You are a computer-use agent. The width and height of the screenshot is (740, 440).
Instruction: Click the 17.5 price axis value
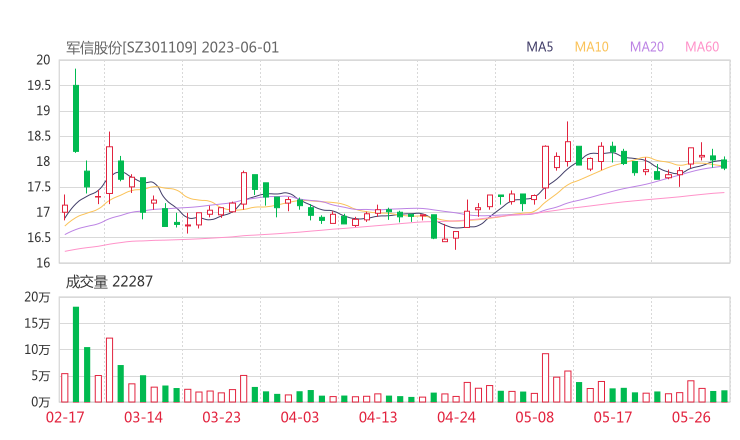[x=39, y=187]
